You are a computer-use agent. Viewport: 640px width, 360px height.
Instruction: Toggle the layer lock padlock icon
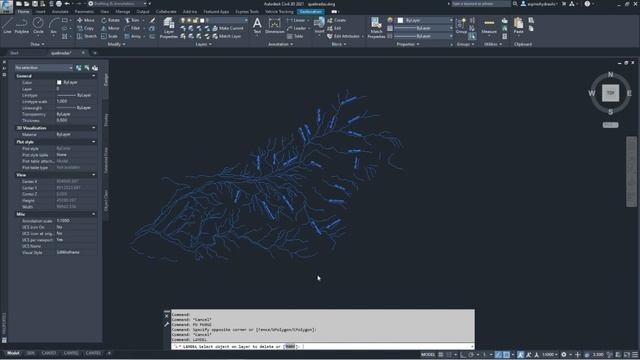click(x=195, y=20)
